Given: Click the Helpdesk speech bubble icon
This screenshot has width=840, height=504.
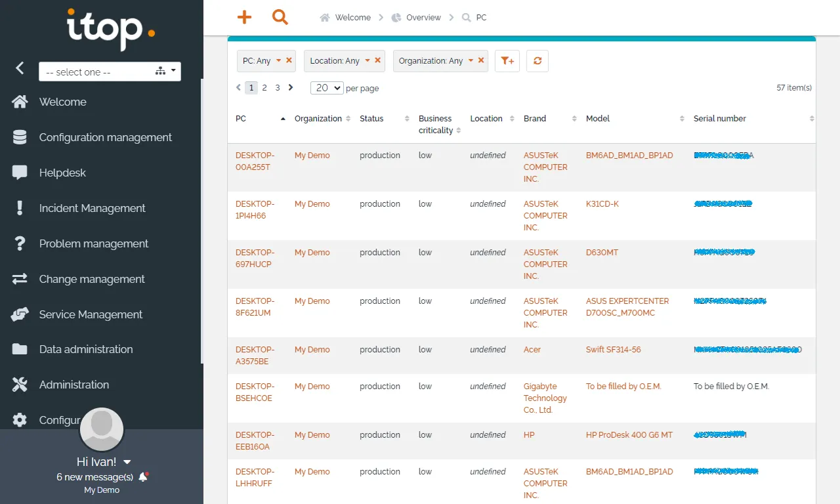Looking at the screenshot, I should click(x=20, y=173).
